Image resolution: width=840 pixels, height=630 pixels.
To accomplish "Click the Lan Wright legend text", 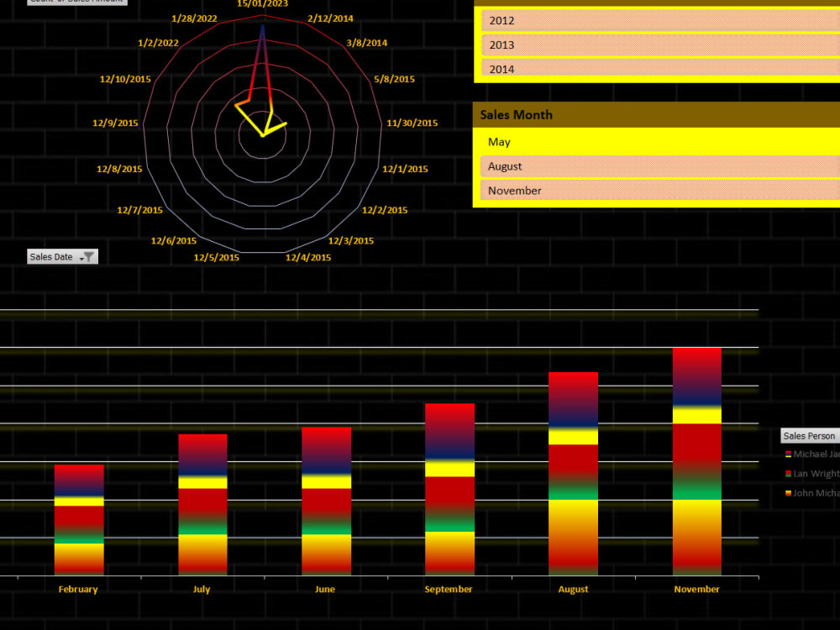I will click(x=816, y=474).
